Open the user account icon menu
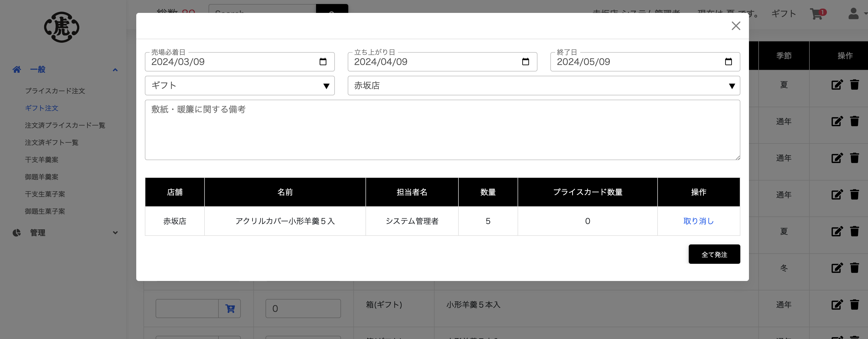Image resolution: width=868 pixels, height=339 pixels. (x=853, y=14)
